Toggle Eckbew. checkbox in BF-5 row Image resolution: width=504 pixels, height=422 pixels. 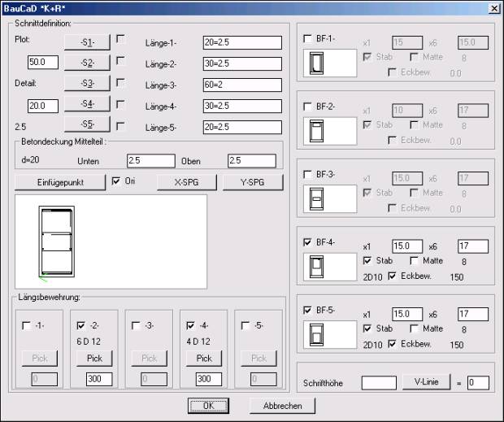(x=392, y=344)
